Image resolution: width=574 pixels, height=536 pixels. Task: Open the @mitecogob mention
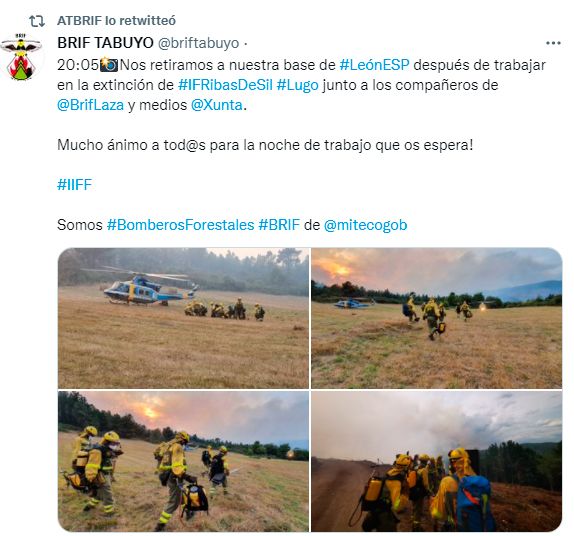tap(365, 225)
